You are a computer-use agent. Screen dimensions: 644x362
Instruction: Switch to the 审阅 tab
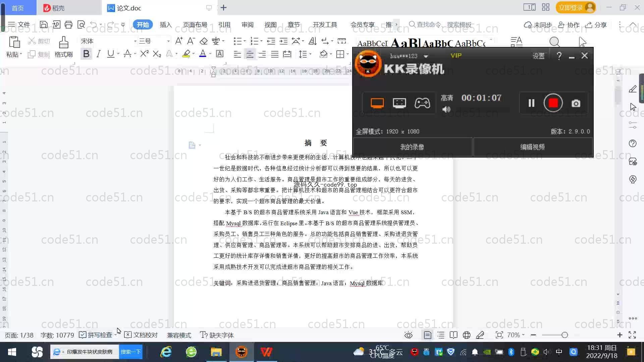[247, 24]
